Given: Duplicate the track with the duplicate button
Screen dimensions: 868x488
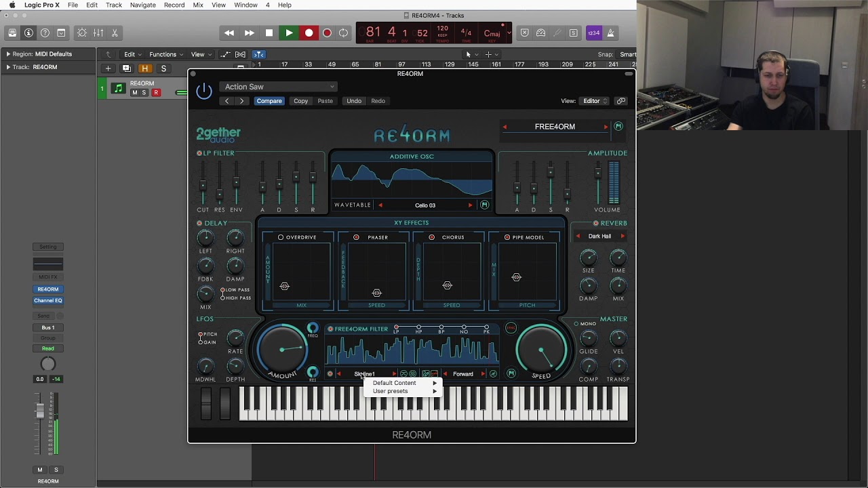Looking at the screenshot, I should (x=126, y=68).
